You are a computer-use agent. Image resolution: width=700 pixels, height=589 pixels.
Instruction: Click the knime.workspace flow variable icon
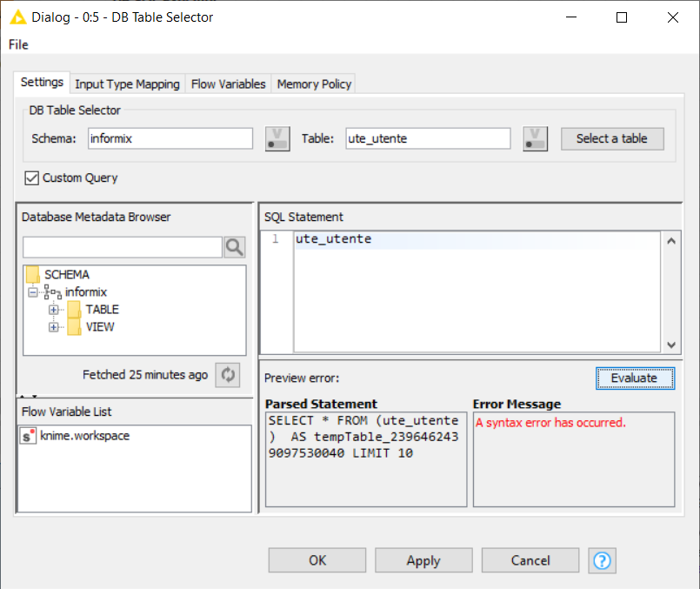29,436
